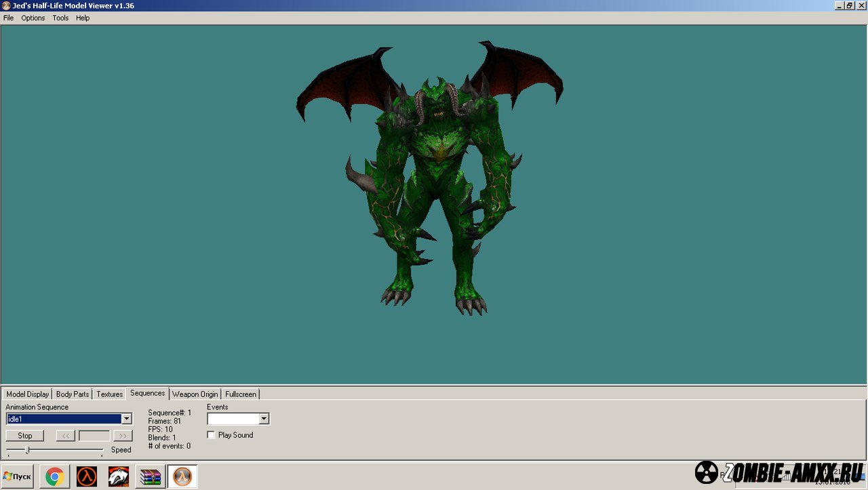Switch to the Model Display tab
Screen dimensions: 868x490
(28, 394)
